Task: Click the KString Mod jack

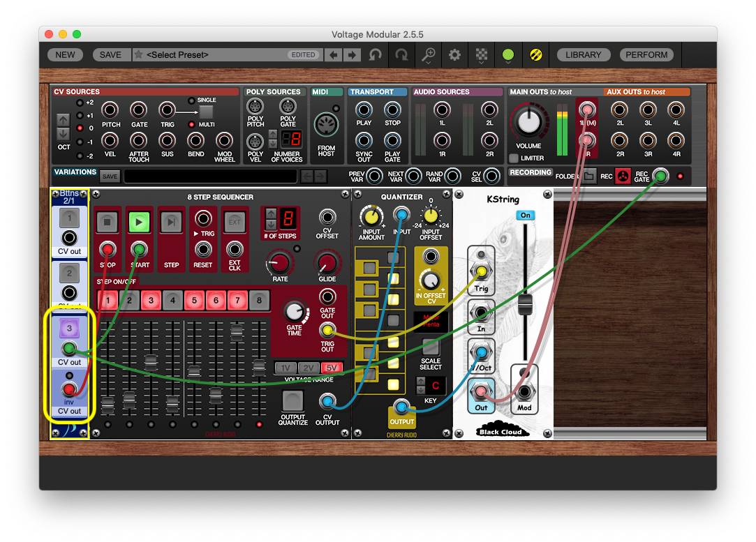Action: [x=524, y=392]
